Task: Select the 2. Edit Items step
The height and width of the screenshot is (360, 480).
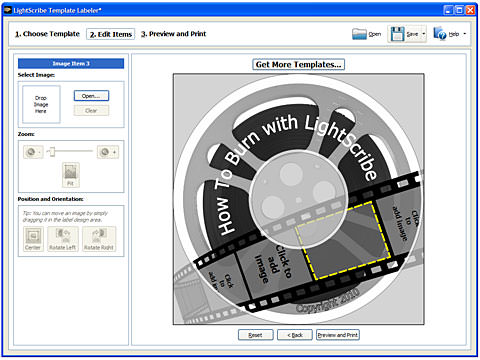Action: tap(111, 34)
